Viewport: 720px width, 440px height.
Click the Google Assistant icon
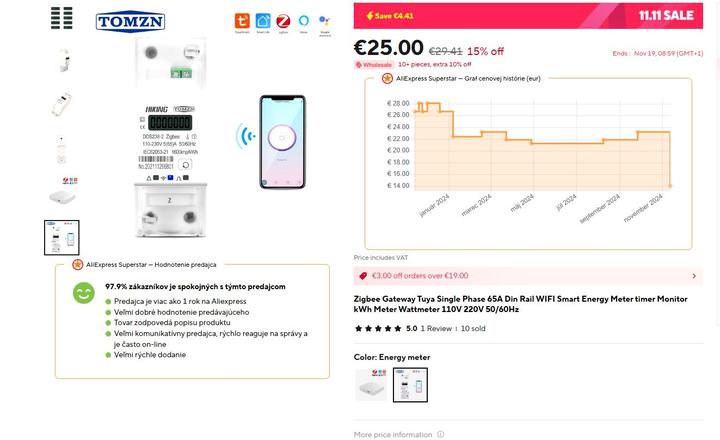point(325,21)
